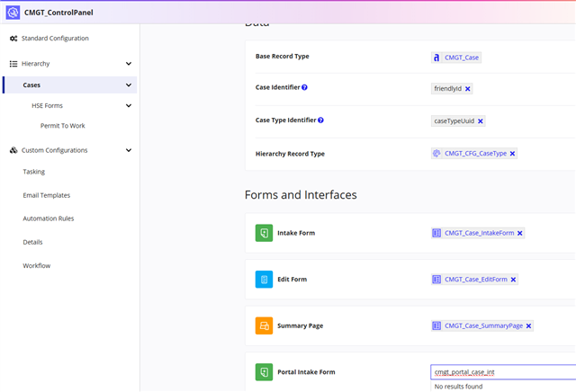Click help icon beside Case Type Identifier

320,120
